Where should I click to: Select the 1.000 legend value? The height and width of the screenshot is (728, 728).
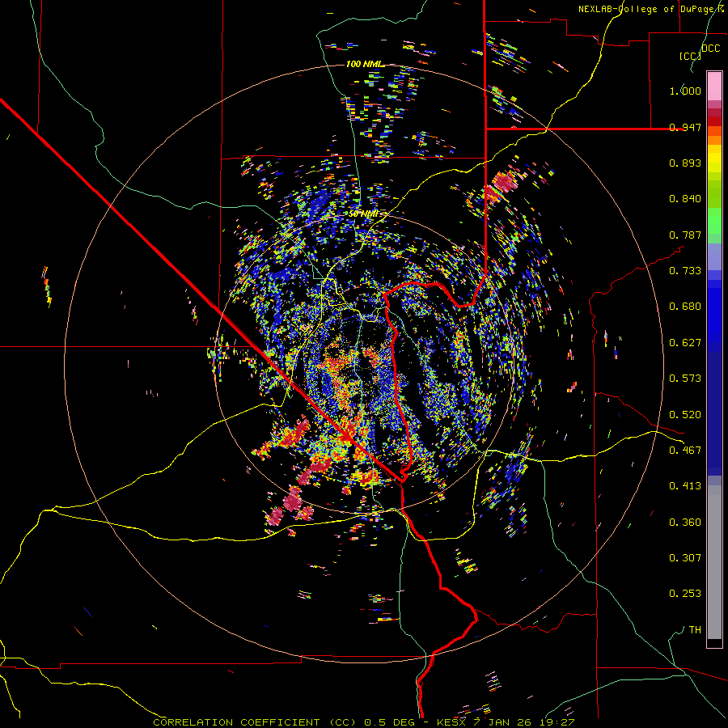[x=685, y=91]
